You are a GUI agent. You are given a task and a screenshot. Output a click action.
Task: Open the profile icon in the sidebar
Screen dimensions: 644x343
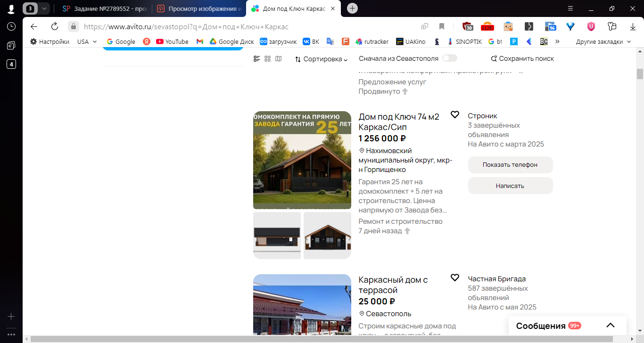pyautogui.click(x=11, y=8)
